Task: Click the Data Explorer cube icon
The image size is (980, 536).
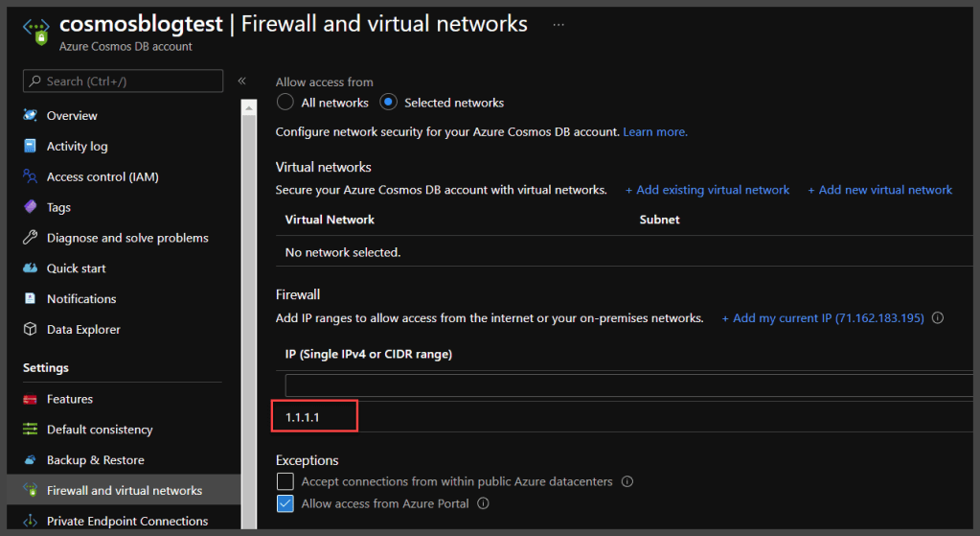Action: pyautogui.click(x=30, y=330)
